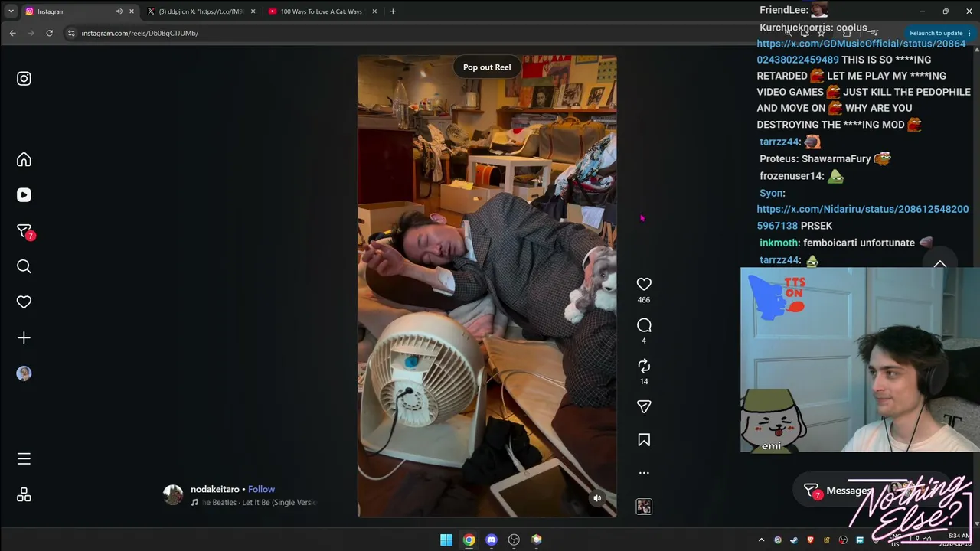Open the Chrome three-dot menu
Screen dimensions: 980x551
(x=969, y=33)
